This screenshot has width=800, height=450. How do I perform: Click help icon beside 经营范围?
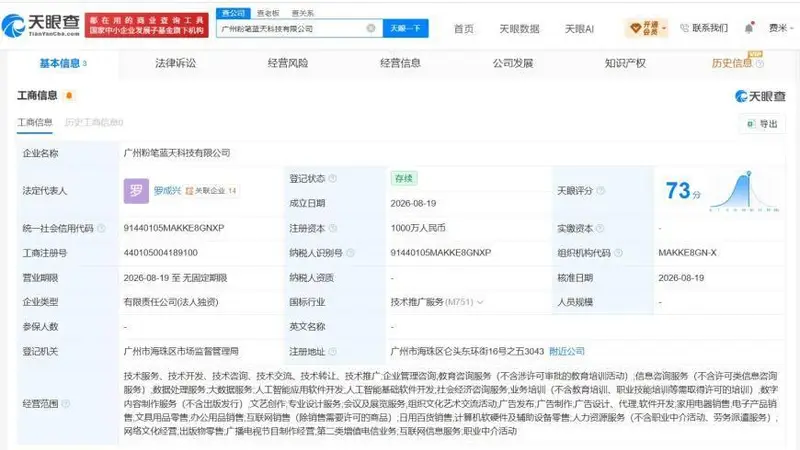[x=65, y=404]
